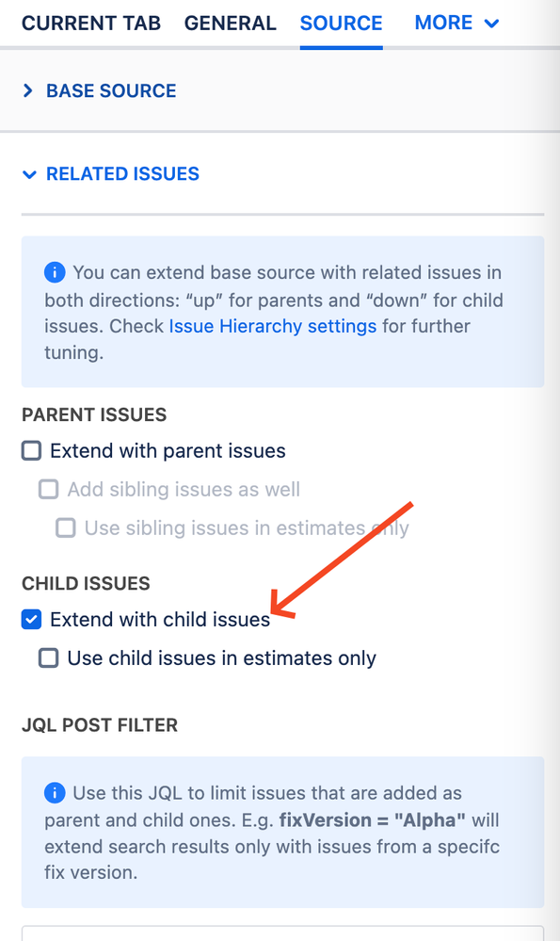
Task: Collapse the RELATED ISSUES section
Action: (x=122, y=174)
